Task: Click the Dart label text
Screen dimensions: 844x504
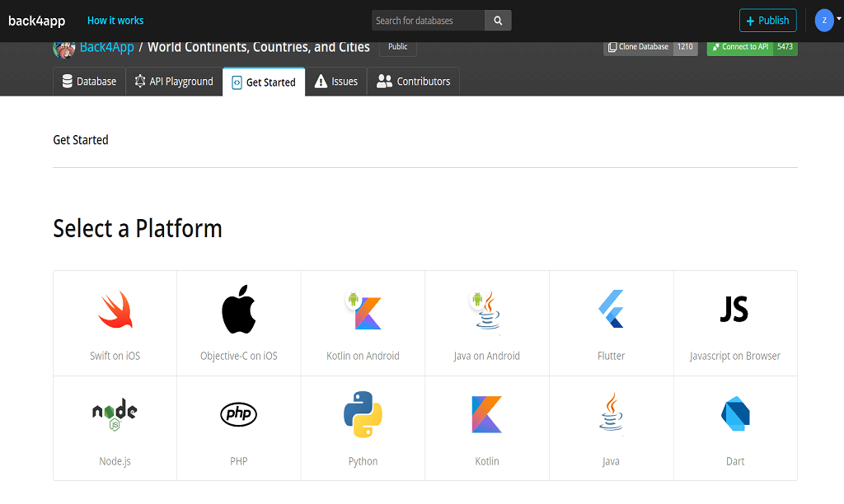Action: [735, 461]
